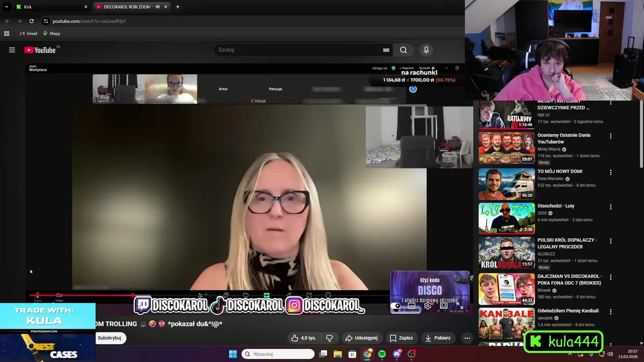Show hidden tray icons chevron

tap(570, 354)
